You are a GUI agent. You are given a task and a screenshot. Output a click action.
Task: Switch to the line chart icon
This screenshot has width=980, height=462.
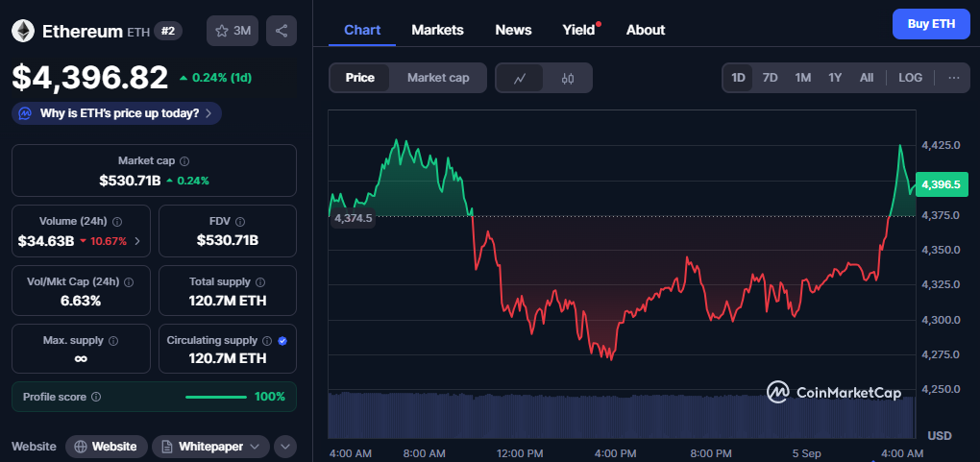pos(520,78)
